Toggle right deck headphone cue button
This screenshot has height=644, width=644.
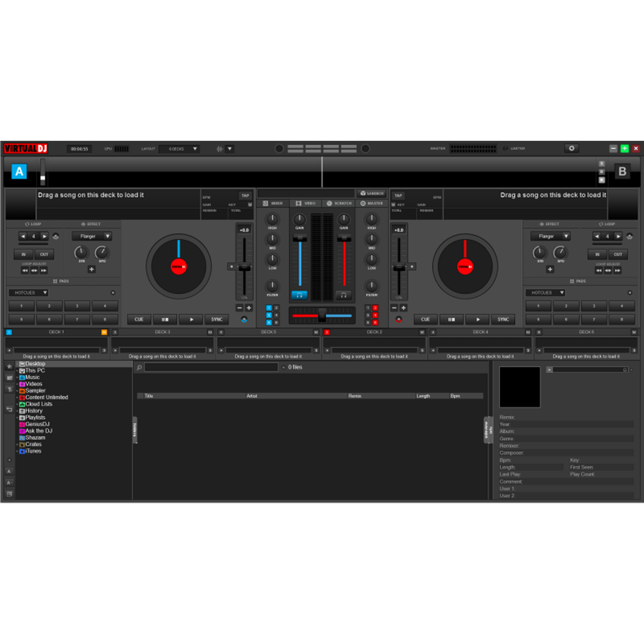(343, 295)
